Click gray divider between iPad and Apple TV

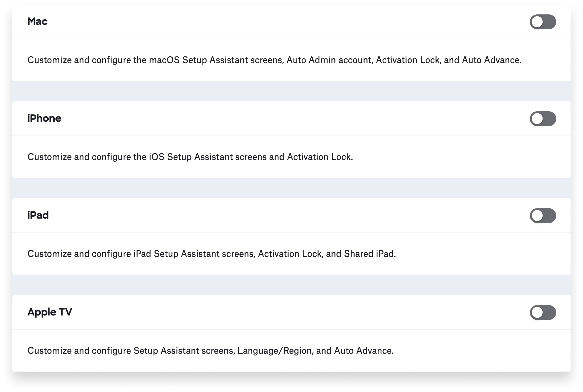coord(291,285)
